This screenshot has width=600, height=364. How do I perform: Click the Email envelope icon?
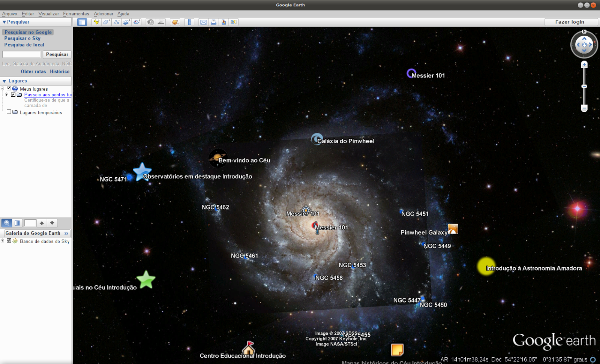(x=203, y=22)
